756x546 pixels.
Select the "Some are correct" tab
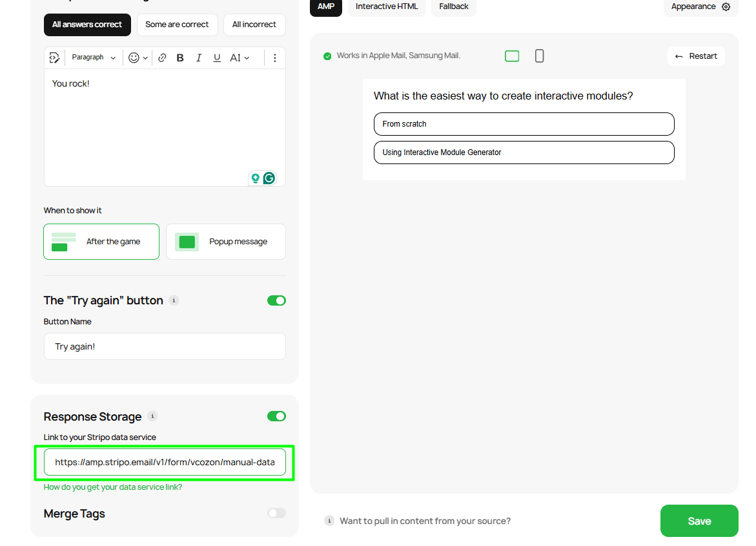click(177, 25)
